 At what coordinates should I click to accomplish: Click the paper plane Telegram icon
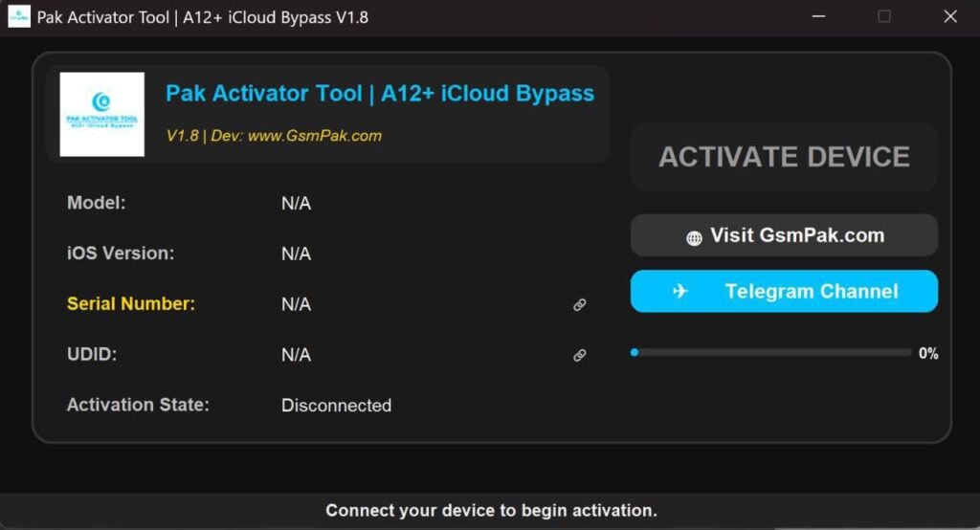coord(680,292)
